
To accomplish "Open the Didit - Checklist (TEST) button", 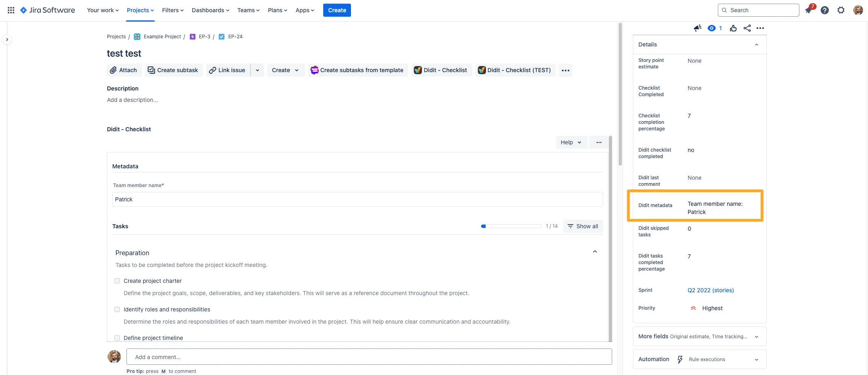I will [515, 70].
